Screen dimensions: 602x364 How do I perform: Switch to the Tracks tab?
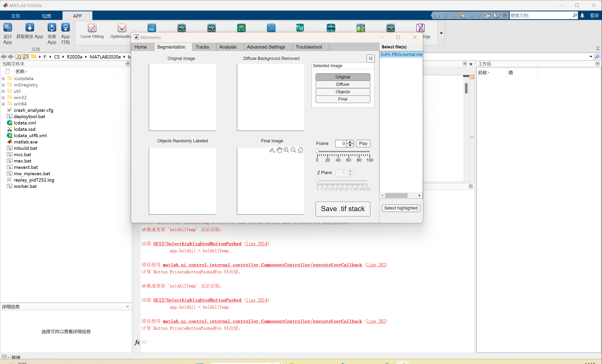tap(202, 47)
